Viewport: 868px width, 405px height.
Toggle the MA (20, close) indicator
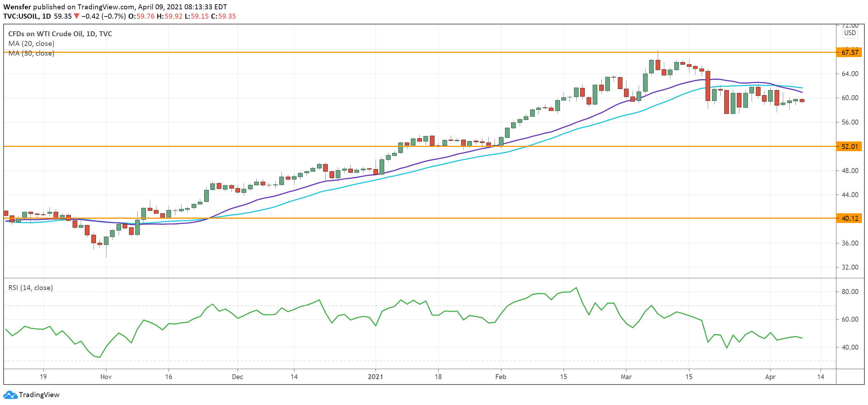coord(31,43)
